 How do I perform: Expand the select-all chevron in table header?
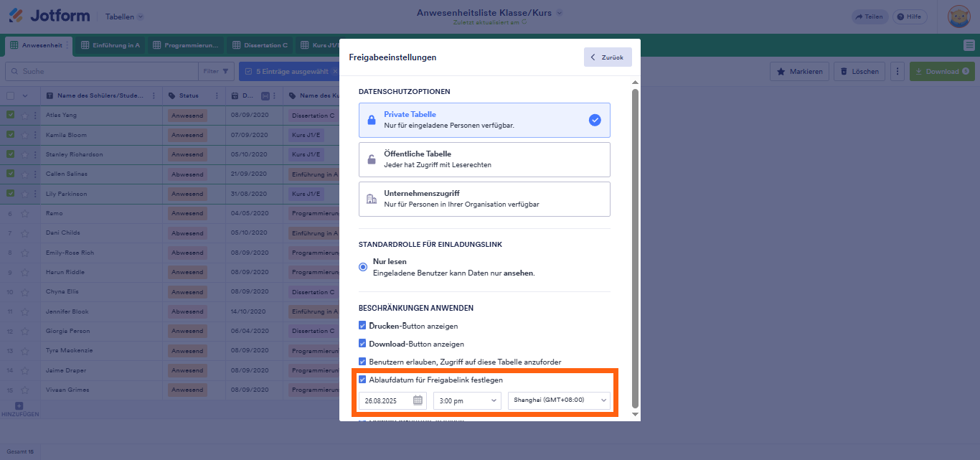pos(25,95)
